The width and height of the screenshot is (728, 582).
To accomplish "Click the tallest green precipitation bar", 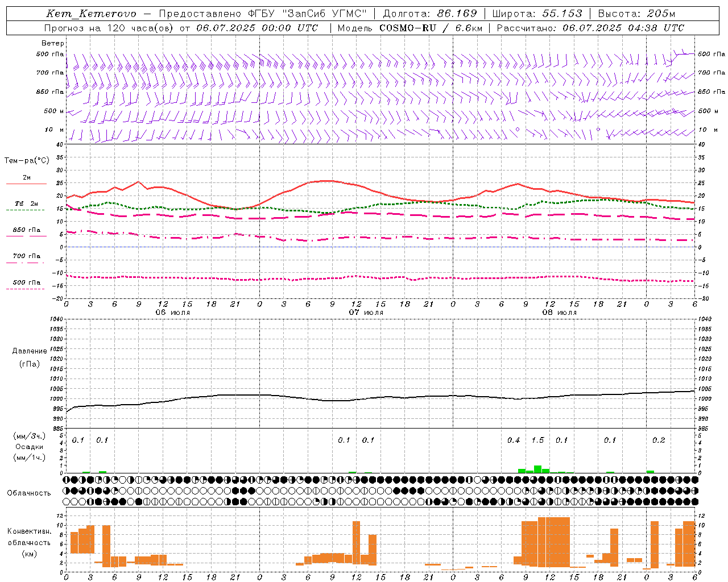I will pos(537,469).
